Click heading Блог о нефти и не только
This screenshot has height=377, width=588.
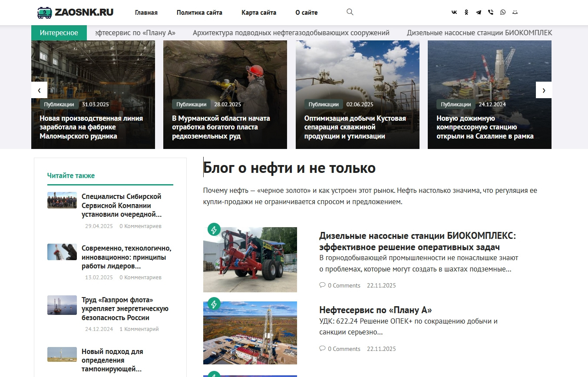point(289,168)
